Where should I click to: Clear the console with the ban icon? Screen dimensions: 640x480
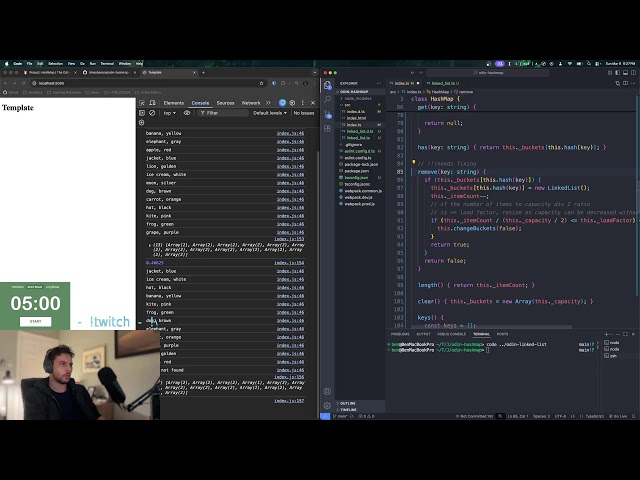click(x=152, y=113)
